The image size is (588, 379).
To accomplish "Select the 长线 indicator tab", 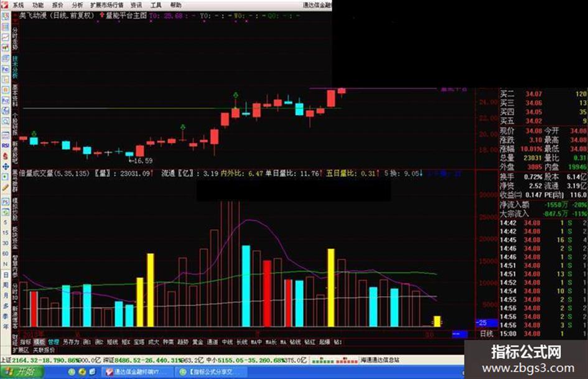I will click(x=242, y=342).
